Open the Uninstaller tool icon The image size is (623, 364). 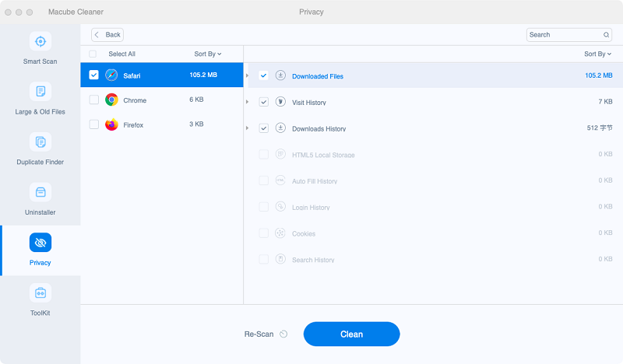40,192
